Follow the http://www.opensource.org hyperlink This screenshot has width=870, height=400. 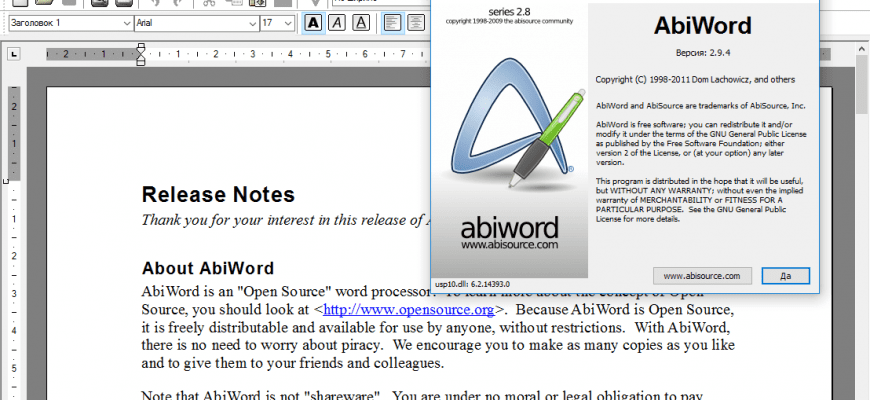(x=408, y=309)
